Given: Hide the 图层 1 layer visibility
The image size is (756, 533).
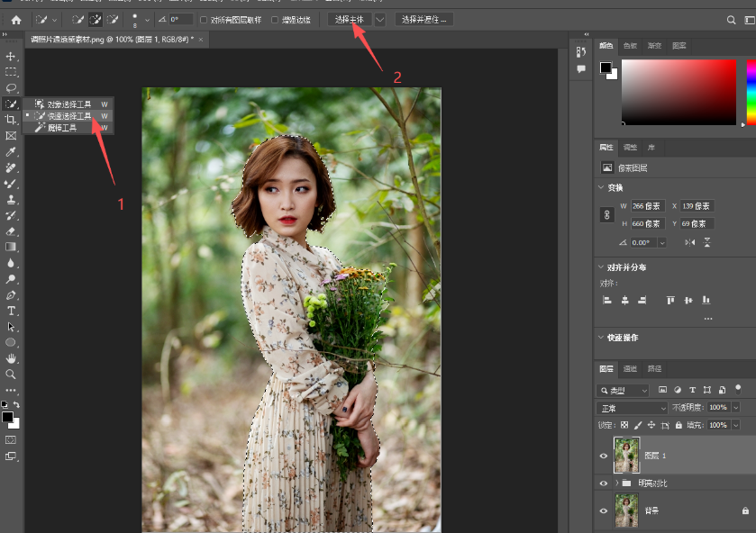Looking at the screenshot, I should [603, 456].
